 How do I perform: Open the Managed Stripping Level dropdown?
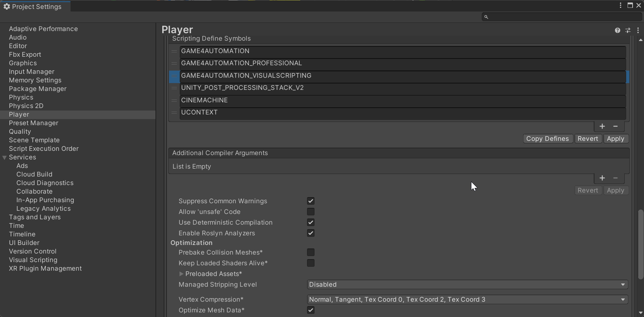pos(467,285)
